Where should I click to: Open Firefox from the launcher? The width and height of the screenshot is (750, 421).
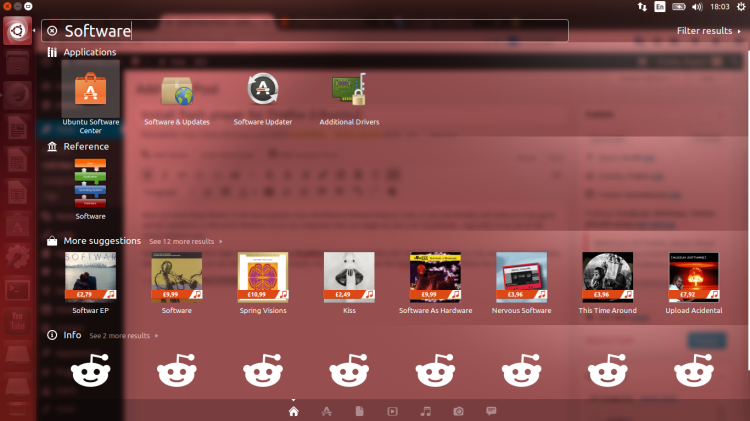[x=17, y=95]
